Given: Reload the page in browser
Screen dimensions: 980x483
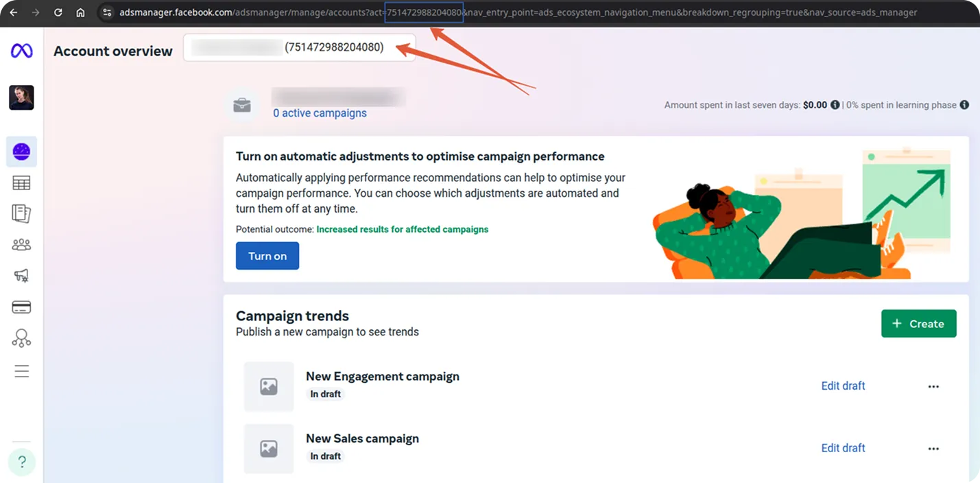Looking at the screenshot, I should 58,12.
